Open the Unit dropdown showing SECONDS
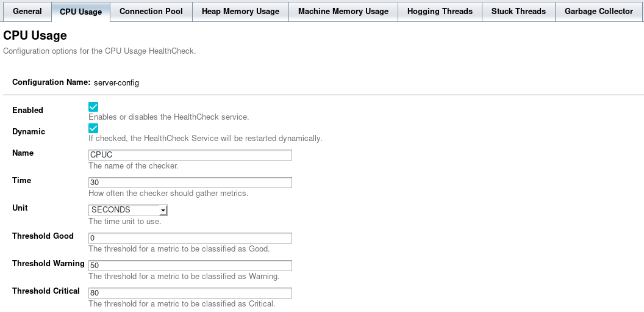This screenshot has height=312, width=644. 127,210
